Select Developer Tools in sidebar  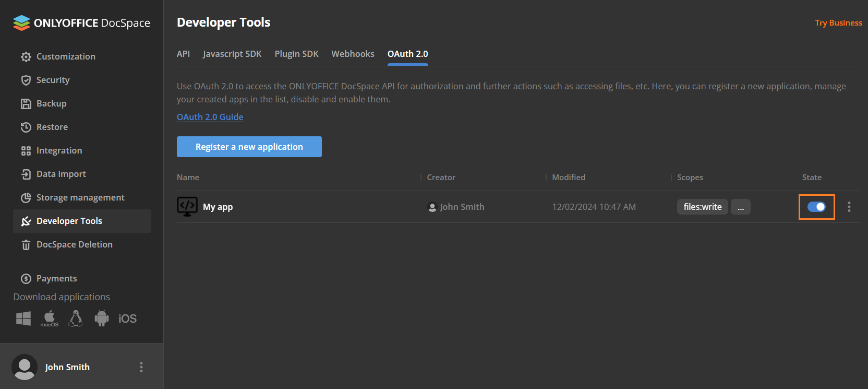[82, 221]
